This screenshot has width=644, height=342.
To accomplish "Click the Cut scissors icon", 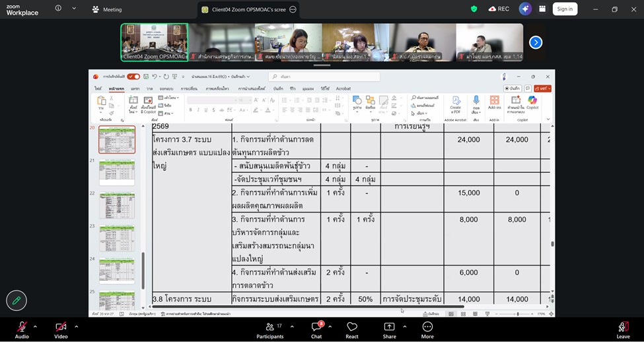I will [x=112, y=98].
